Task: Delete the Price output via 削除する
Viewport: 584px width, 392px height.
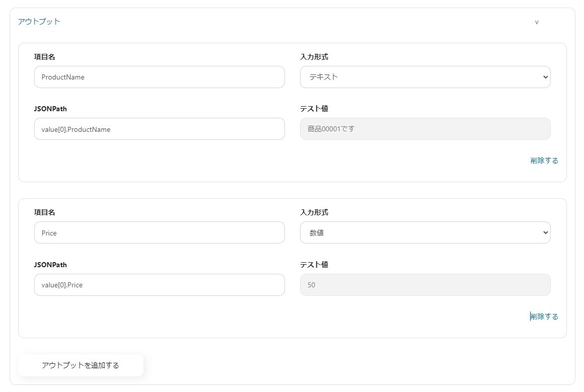Action: coord(544,317)
